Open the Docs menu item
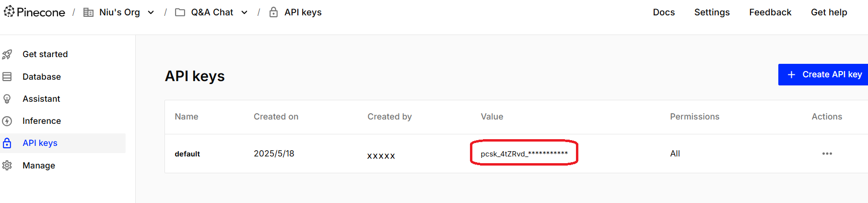Image resolution: width=868 pixels, height=203 pixels. click(664, 12)
